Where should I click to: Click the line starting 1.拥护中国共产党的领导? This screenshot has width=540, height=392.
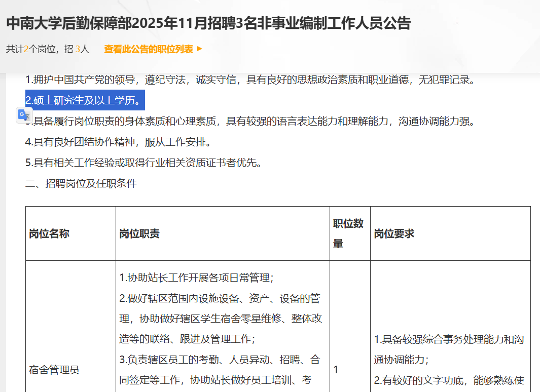coord(251,80)
